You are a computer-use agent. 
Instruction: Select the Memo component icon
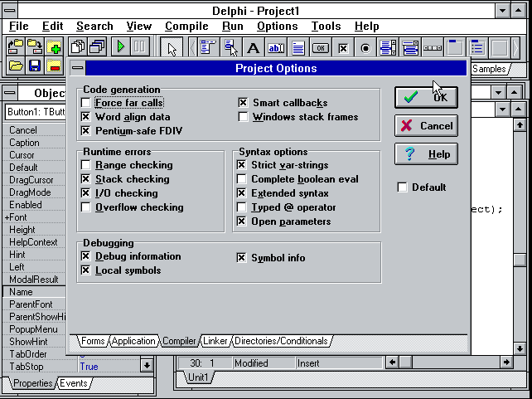(x=298, y=48)
